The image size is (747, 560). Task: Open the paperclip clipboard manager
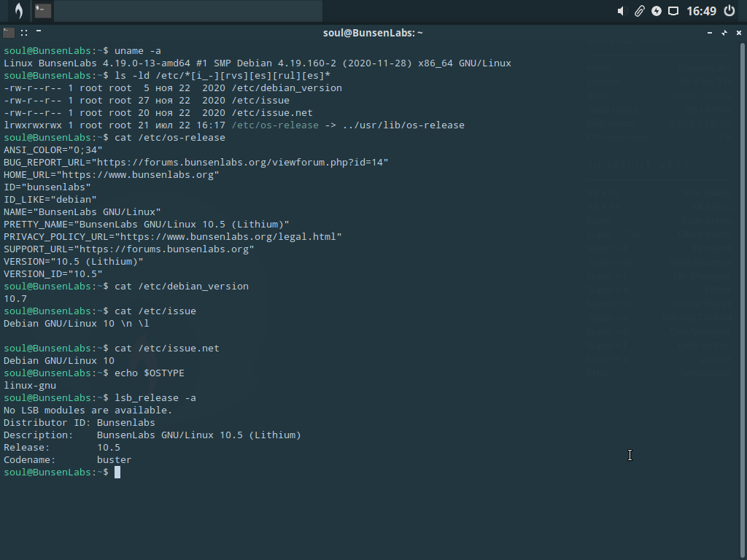(639, 11)
